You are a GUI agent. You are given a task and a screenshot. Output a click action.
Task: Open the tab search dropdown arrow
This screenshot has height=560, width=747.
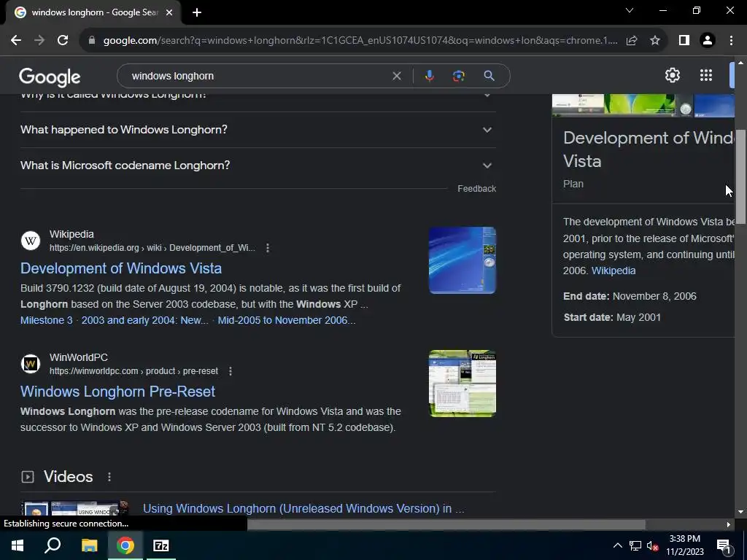pyautogui.click(x=630, y=10)
